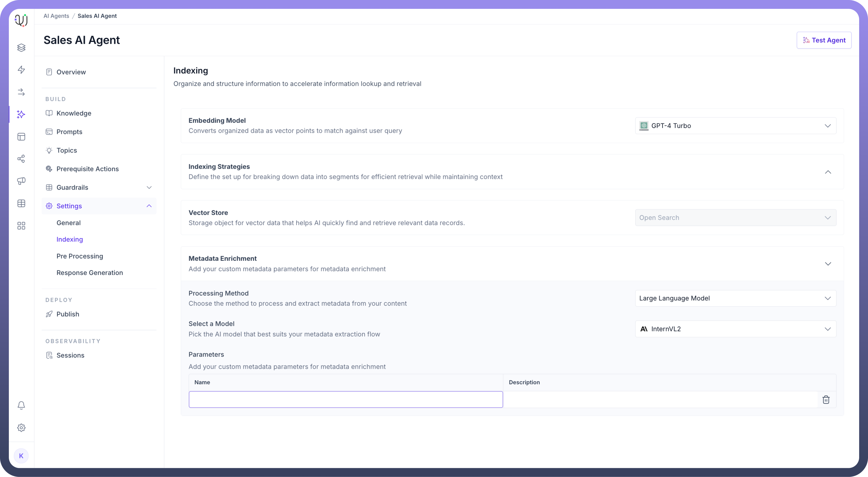The height and width of the screenshot is (477, 868).
Task: Open the Pre Processing settings tab
Action: pos(80,256)
